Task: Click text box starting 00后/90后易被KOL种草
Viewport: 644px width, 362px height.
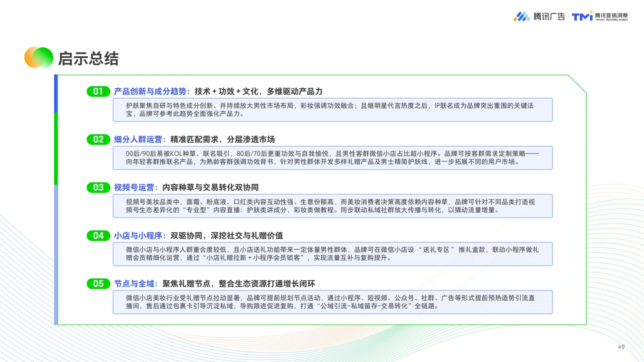Action: [333, 158]
